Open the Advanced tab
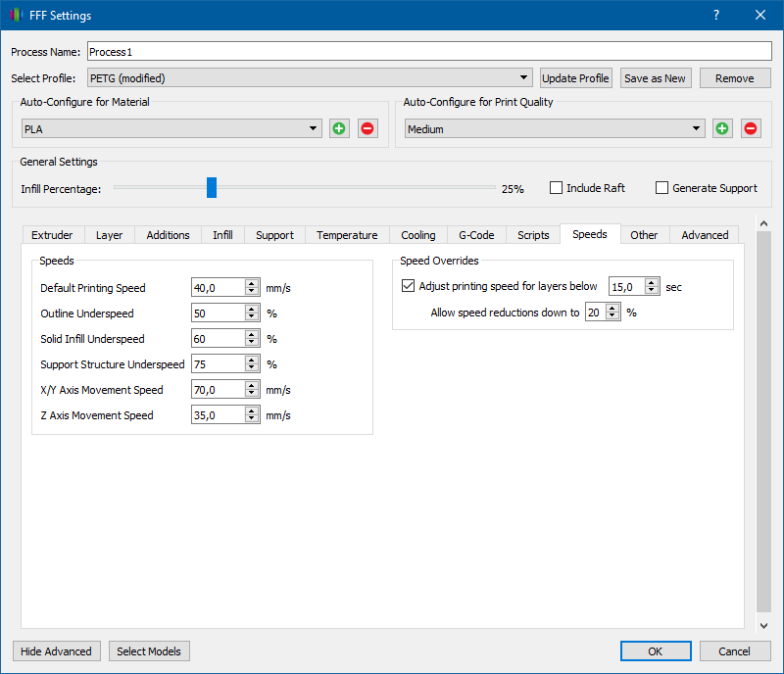The image size is (784, 674). click(x=705, y=235)
